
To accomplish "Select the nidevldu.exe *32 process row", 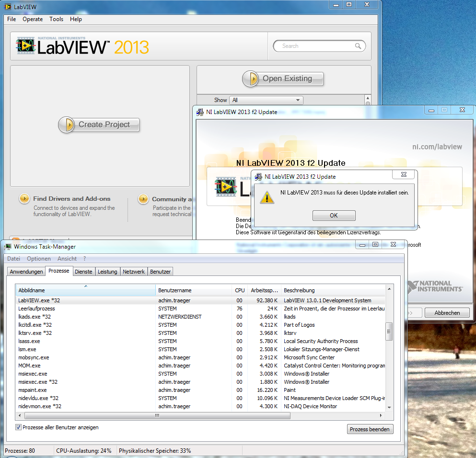I will [200, 398].
